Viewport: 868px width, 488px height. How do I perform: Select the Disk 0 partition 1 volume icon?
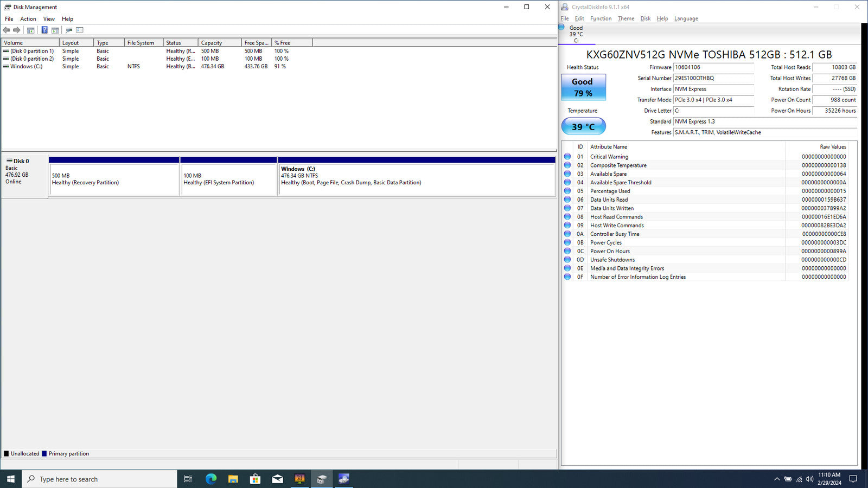pos(6,51)
